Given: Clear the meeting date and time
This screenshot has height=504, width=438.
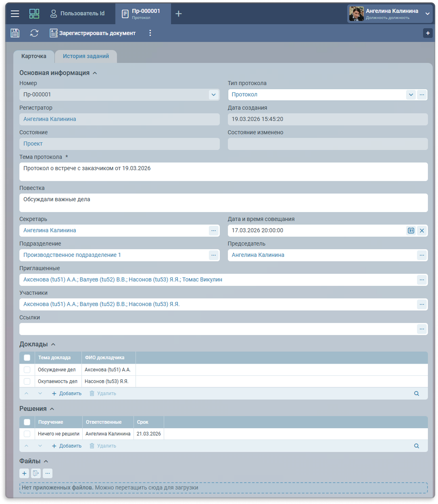Looking at the screenshot, I should tap(422, 231).
